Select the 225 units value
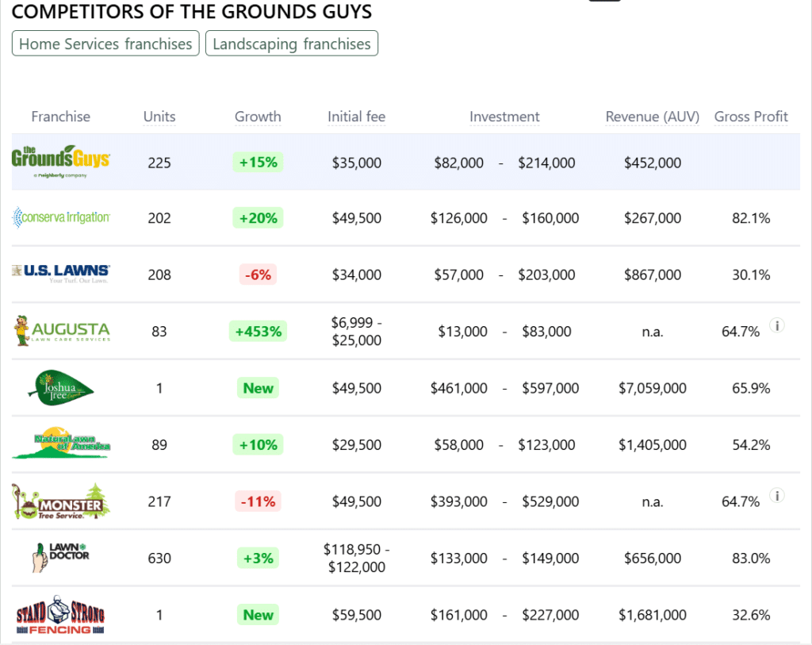This screenshot has width=812, height=645. [159, 163]
